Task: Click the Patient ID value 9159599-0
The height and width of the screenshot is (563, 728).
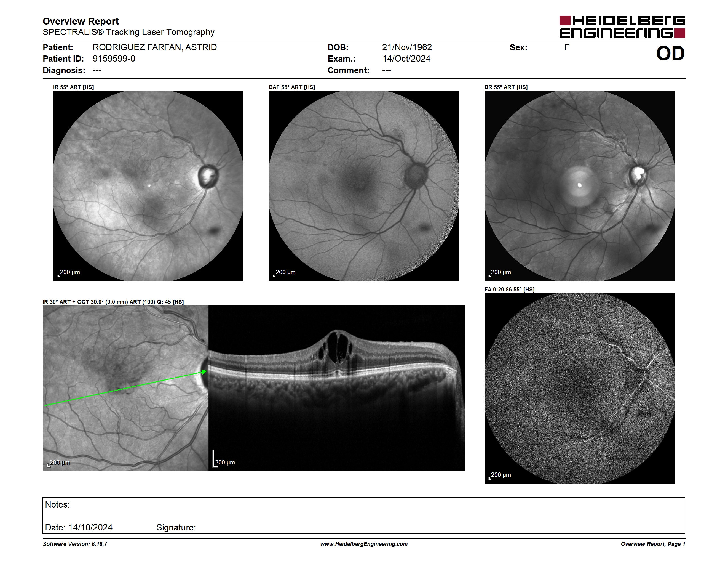Action: (x=114, y=59)
